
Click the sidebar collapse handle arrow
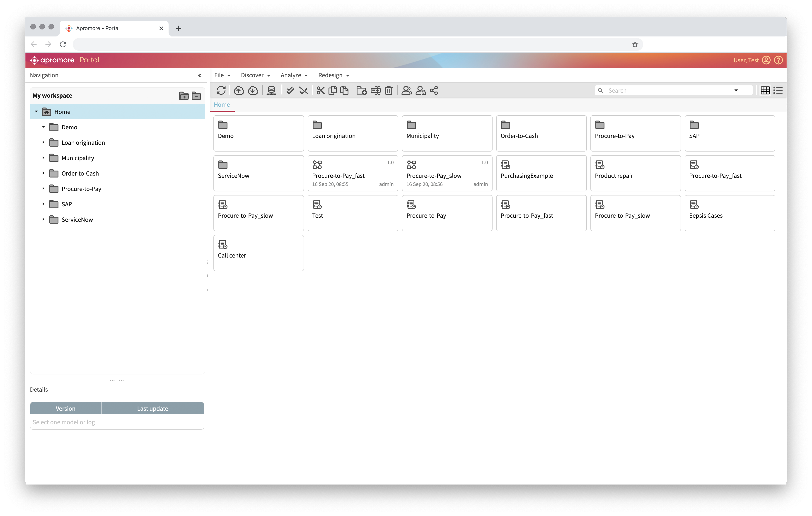pos(207,276)
